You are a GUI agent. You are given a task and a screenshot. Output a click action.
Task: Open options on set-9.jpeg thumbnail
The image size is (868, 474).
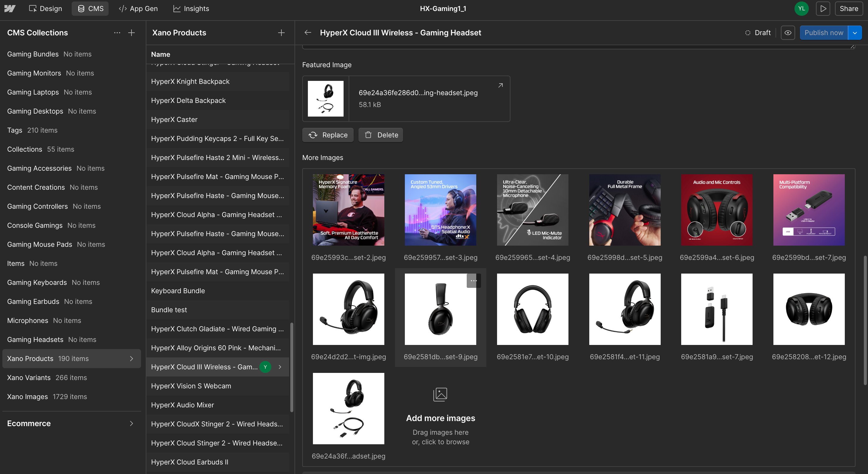pos(474,281)
